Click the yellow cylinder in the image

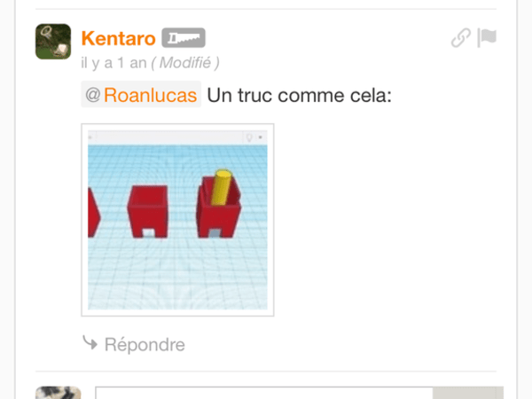(x=221, y=188)
